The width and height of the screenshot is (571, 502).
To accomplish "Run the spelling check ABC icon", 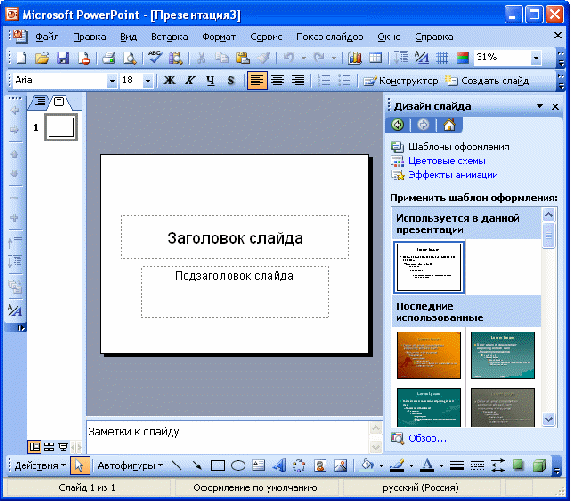I will (x=155, y=57).
